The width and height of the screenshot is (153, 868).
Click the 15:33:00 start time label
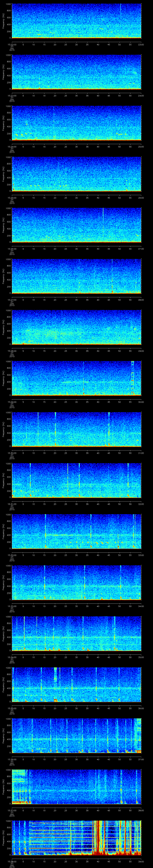12,606
